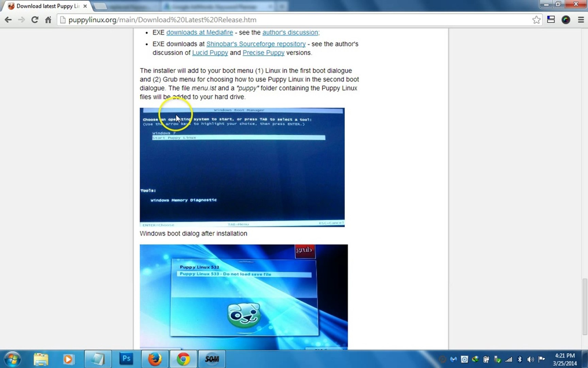The height and width of the screenshot is (368, 588).
Task: Check the battery power plug tray icon
Action: (486, 359)
